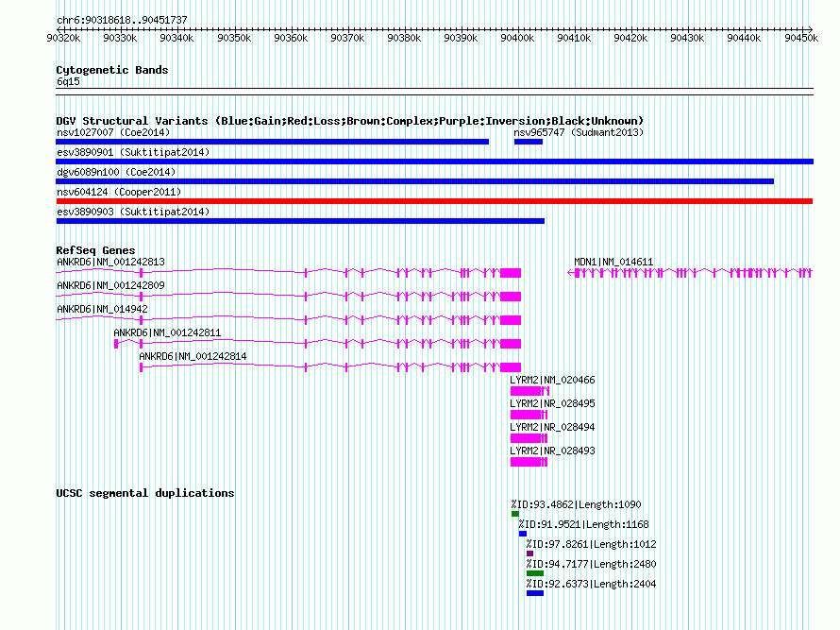
Task: Click the RefSeq Genes track heading
Action: (x=95, y=250)
